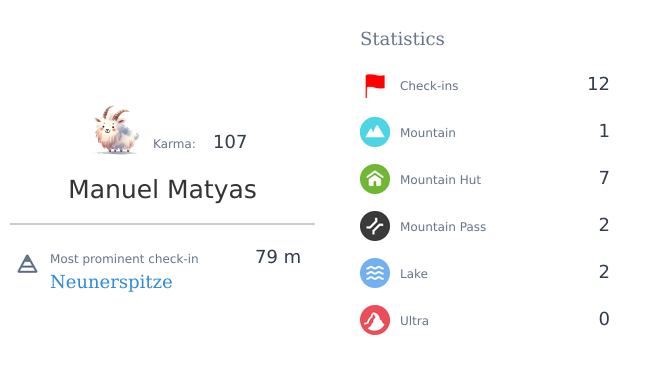Click the cyan Mountain icon
Image resolution: width=650 pixels, height=385 pixels.
(375, 132)
